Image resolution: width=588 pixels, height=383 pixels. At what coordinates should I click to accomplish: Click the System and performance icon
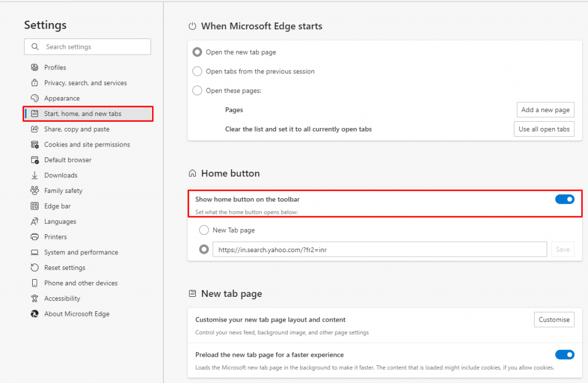click(34, 252)
